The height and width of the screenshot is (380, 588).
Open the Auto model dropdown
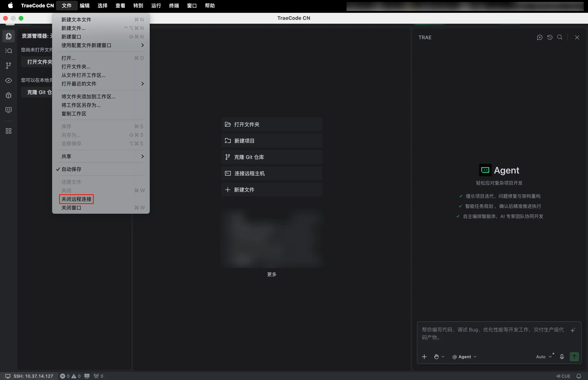[x=544, y=357]
